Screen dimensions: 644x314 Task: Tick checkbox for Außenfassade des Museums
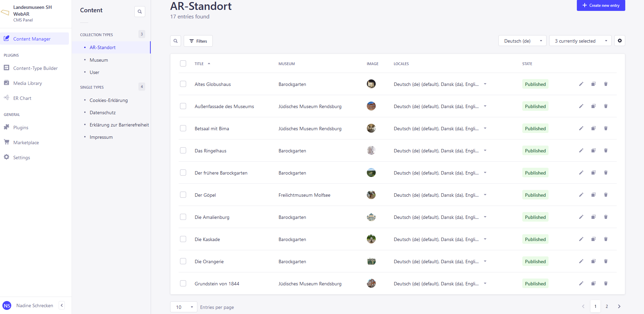[183, 106]
